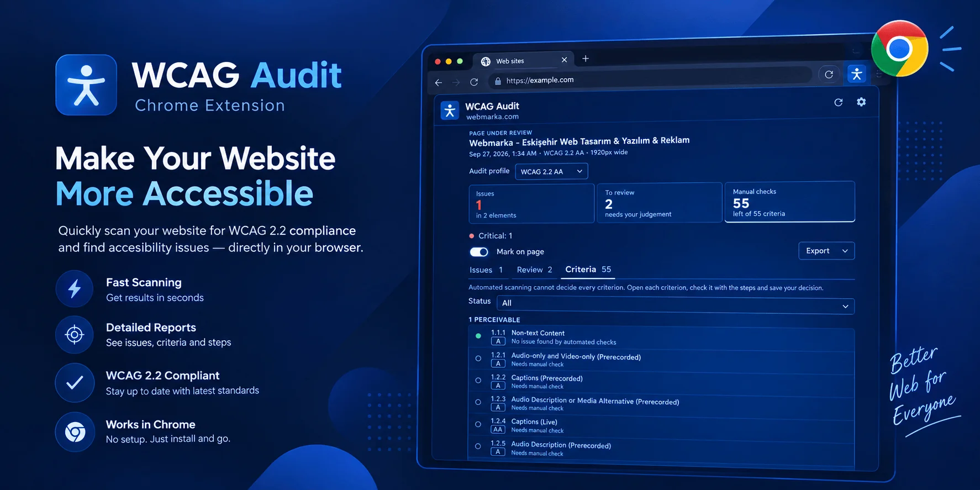Open the 1.2.5 Audio Description (Prerecorded) criterion
This screenshot has height=490, width=980.
(x=661, y=449)
